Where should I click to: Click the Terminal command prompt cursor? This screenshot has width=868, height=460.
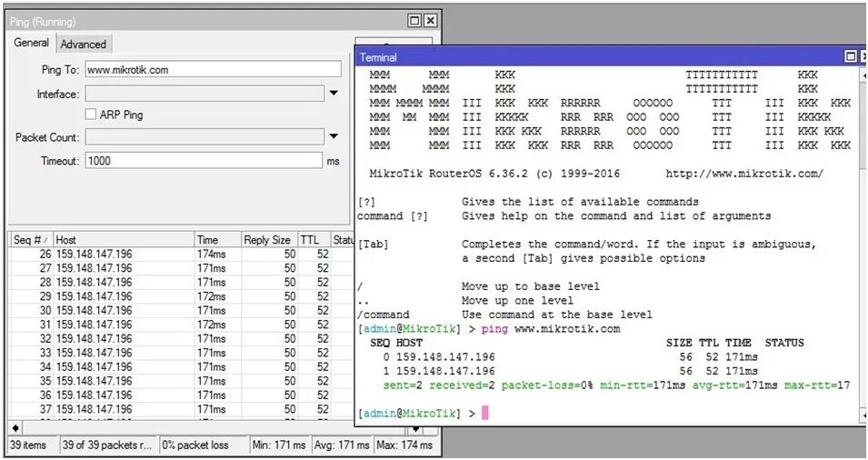point(485,413)
